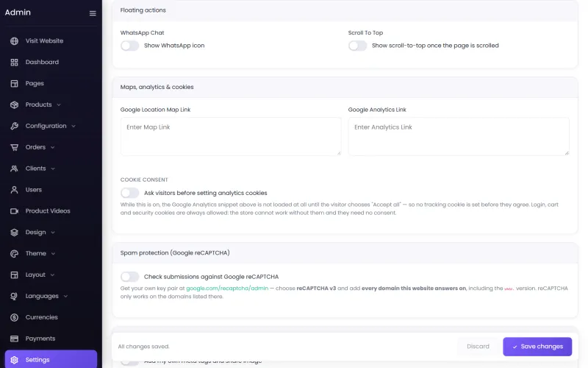Expand the Languages submenu chevron

65,297
